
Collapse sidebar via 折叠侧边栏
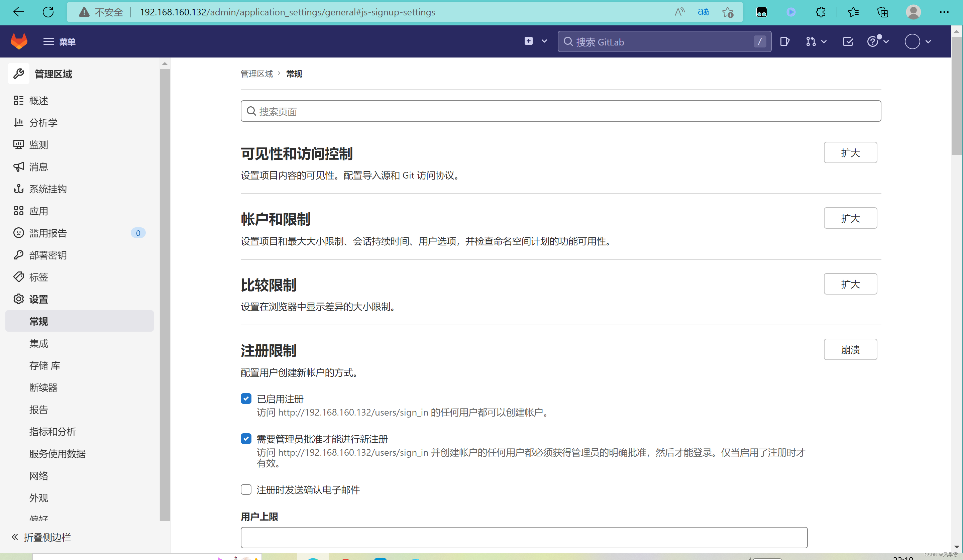coord(41,537)
